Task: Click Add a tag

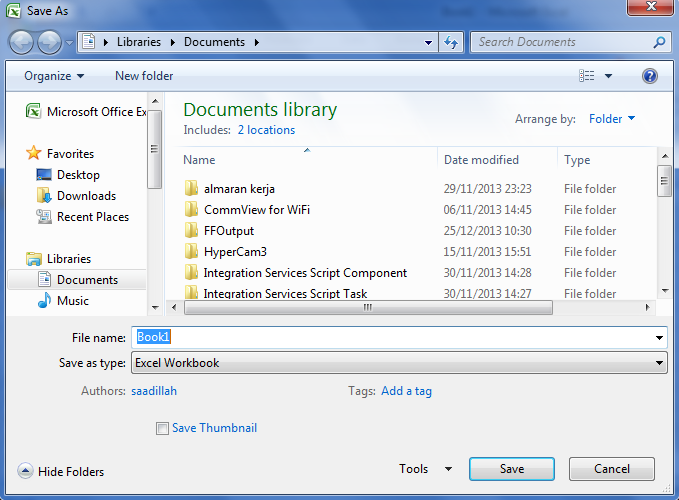Action: tap(406, 391)
